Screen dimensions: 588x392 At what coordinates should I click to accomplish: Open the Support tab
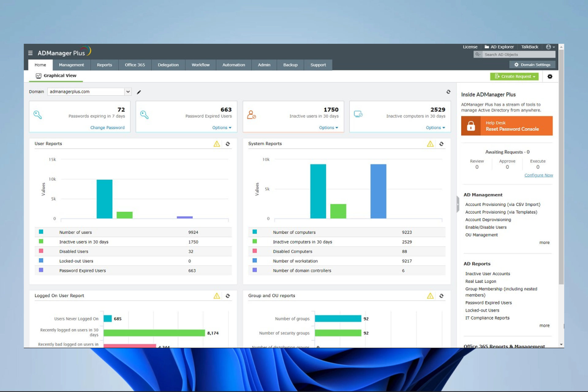coord(318,65)
